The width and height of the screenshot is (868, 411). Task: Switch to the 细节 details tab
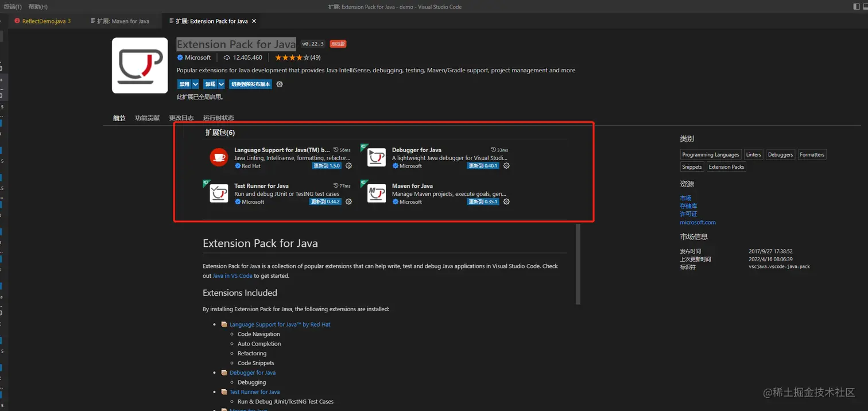tap(119, 118)
